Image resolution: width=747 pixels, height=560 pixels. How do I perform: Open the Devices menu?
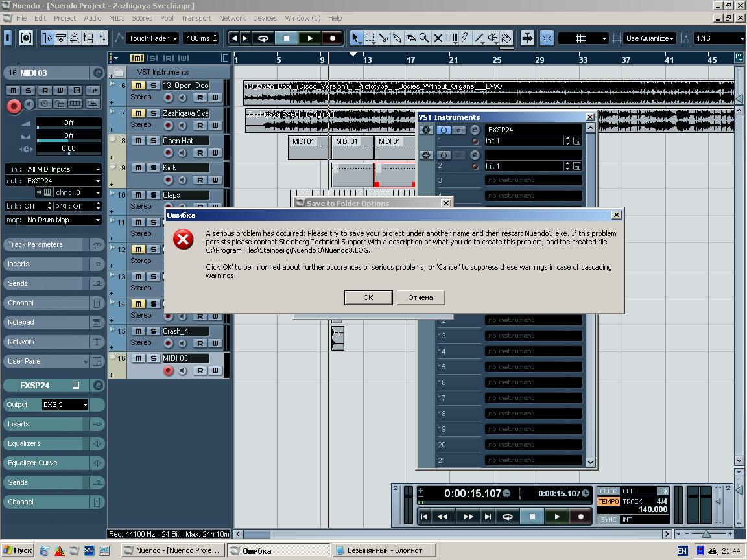[265, 18]
